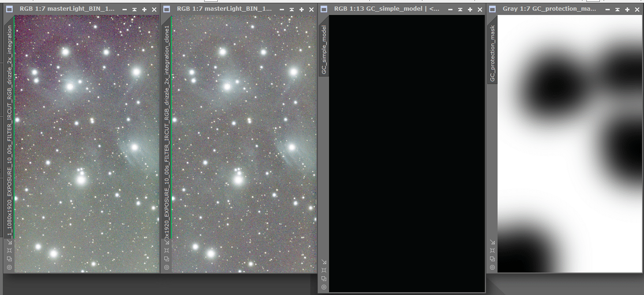Open window menu icon of drizzle_2x_integration window
Screen dimensions: 644x295
[9, 9]
